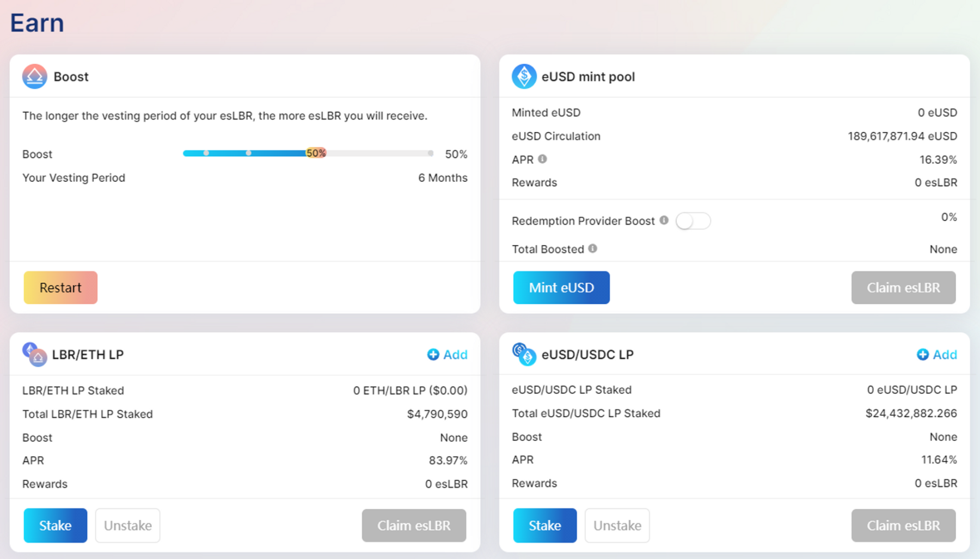Click the eUSD/USDC LP pair icon
Viewport: 980px width, 559px height.
coord(524,354)
